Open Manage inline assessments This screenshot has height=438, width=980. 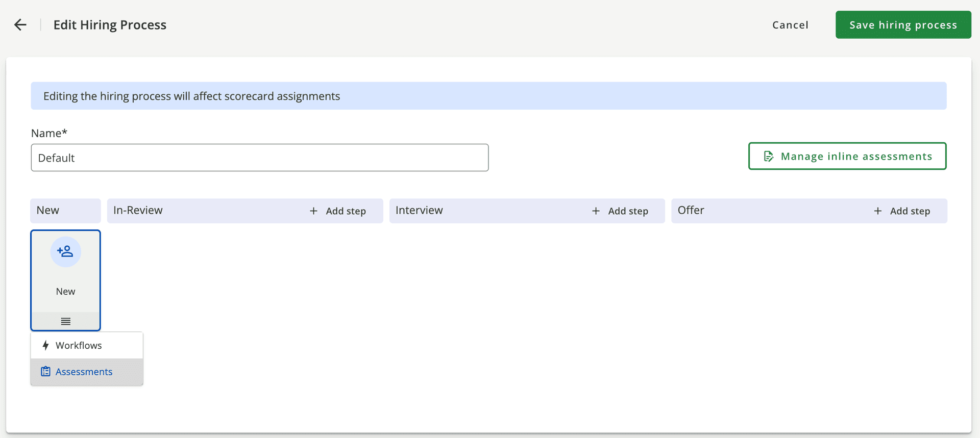point(847,156)
